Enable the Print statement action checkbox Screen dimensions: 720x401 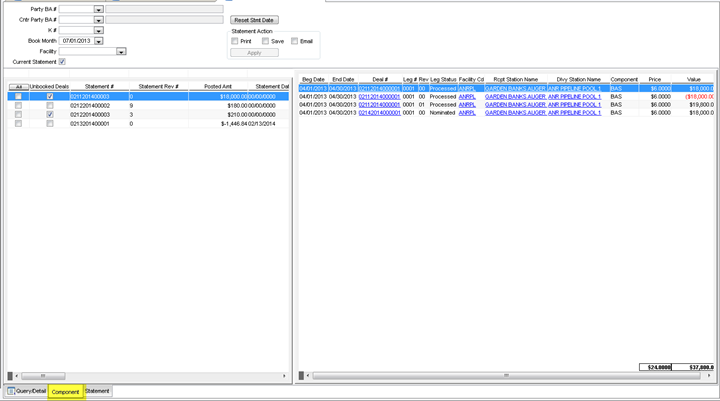coord(235,41)
